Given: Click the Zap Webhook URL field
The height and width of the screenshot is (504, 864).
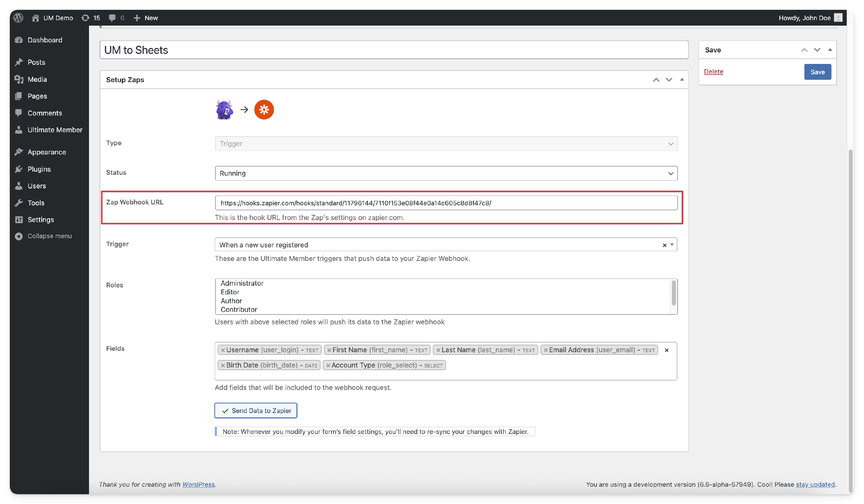Looking at the screenshot, I should click(446, 203).
